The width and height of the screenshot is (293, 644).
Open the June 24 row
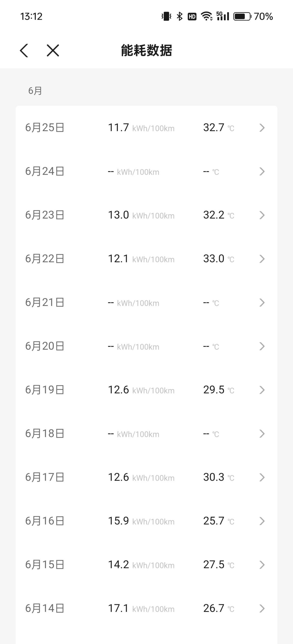pos(146,172)
